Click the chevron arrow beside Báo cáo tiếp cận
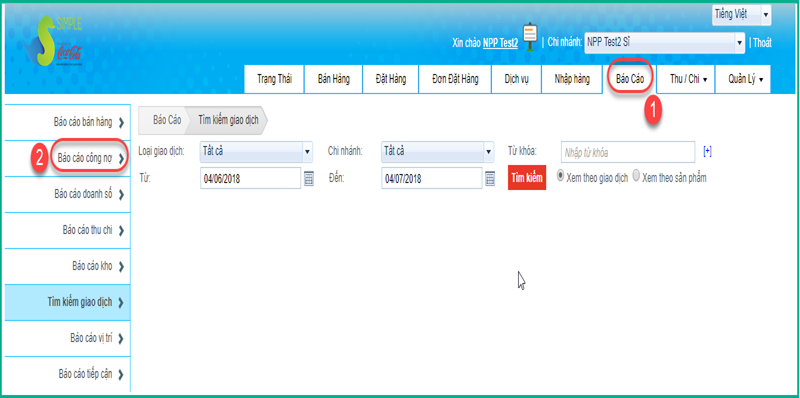Image resolution: width=800 pixels, height=398 pixels. [121, 375]
